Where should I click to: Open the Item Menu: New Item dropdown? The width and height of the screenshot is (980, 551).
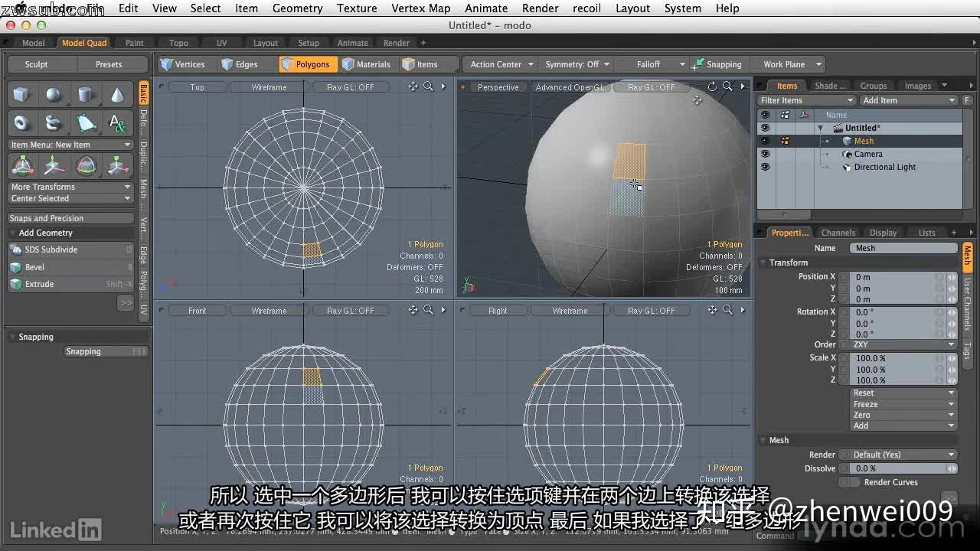pyautogui.click(x=70, y=145)
